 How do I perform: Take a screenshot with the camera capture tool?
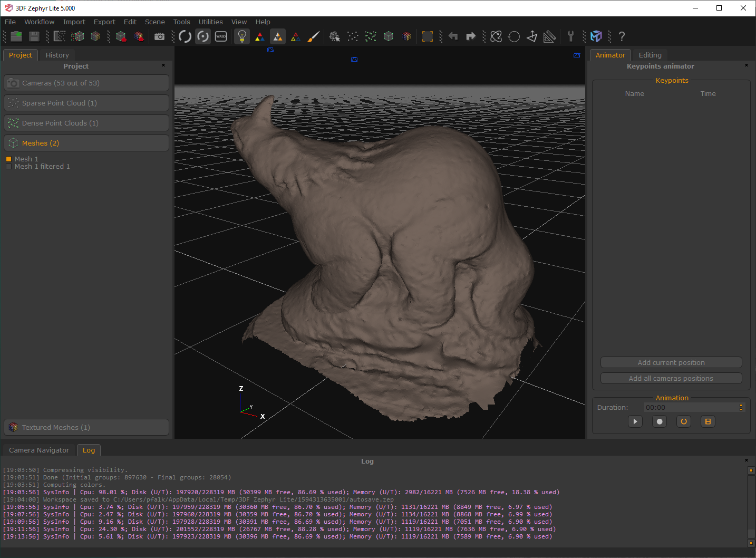tap(160, 36)
